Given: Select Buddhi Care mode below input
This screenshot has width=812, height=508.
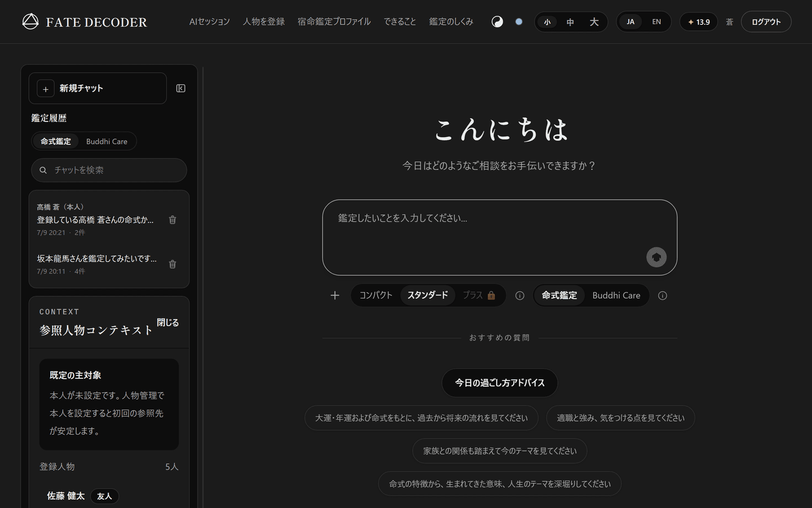Looking at the screenshot, I should pos(616,295).
